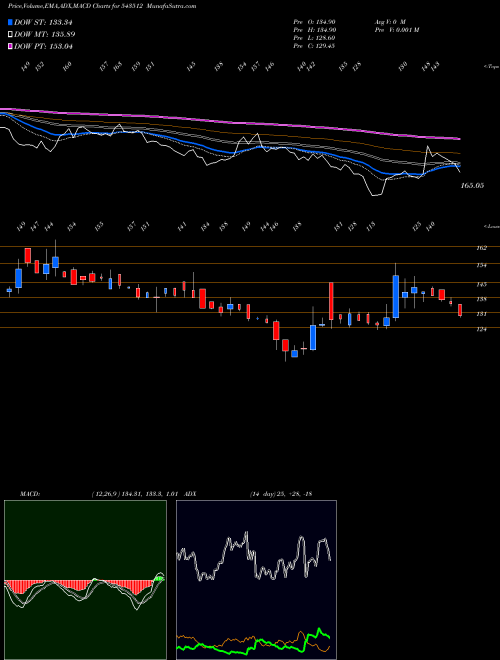The width and height of the screenshot is (500, 660).
Task: Click the white DOW MT legend swatch
Action: point(11,34)
